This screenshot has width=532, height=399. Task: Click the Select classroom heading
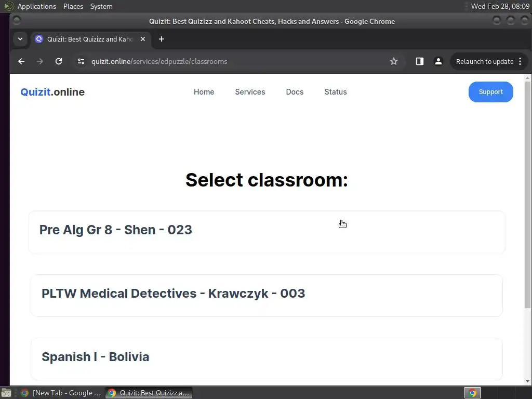(x=267, y=180)
